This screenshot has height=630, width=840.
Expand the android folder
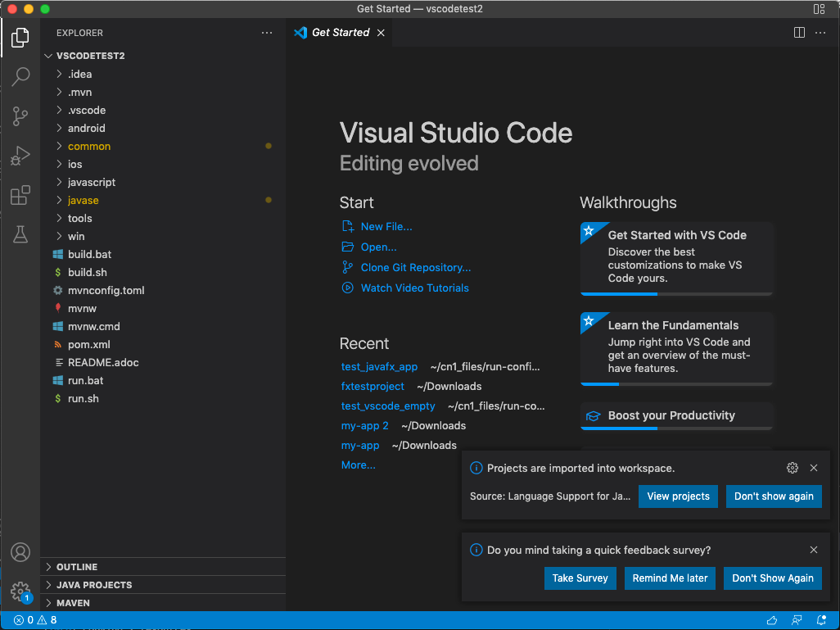point(86,128)
